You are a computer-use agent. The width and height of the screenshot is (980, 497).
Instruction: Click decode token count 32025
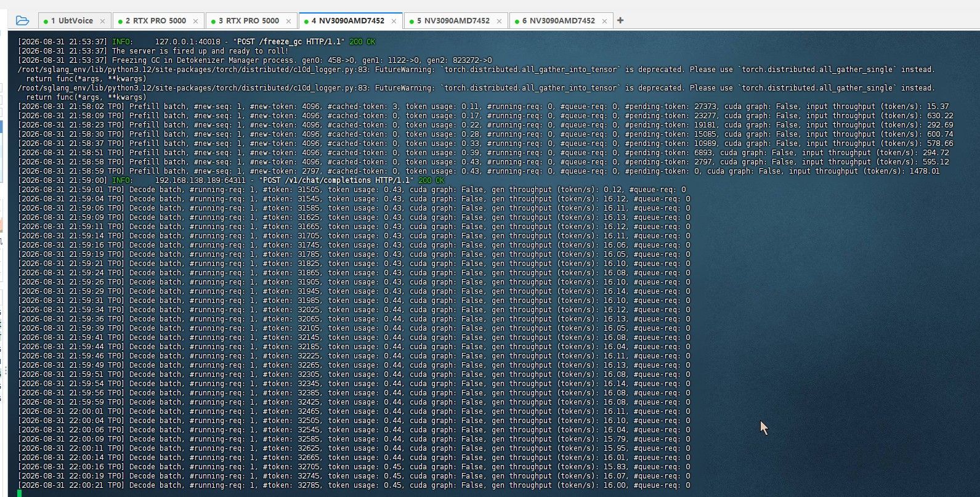tap(308, 310)
